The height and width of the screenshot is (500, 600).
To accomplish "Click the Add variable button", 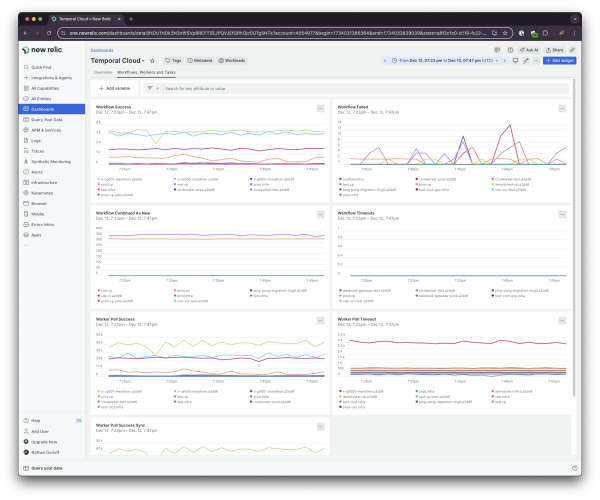I will tap(114, 88).
